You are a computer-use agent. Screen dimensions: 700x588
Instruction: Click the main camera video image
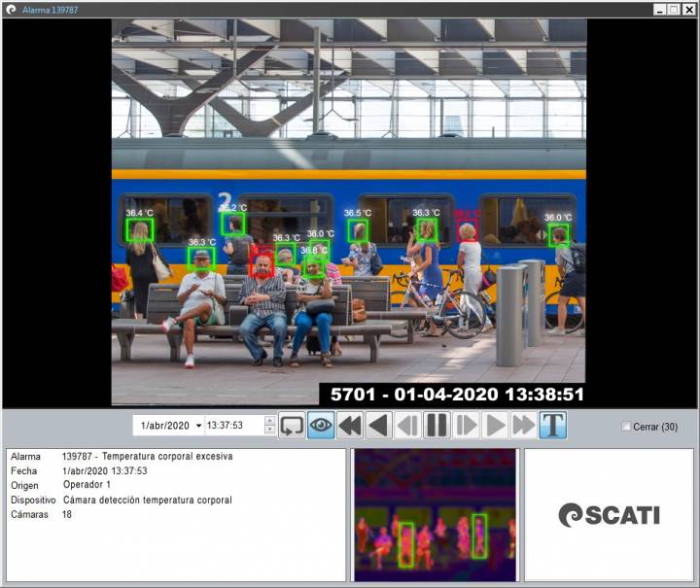click(349, 212)
